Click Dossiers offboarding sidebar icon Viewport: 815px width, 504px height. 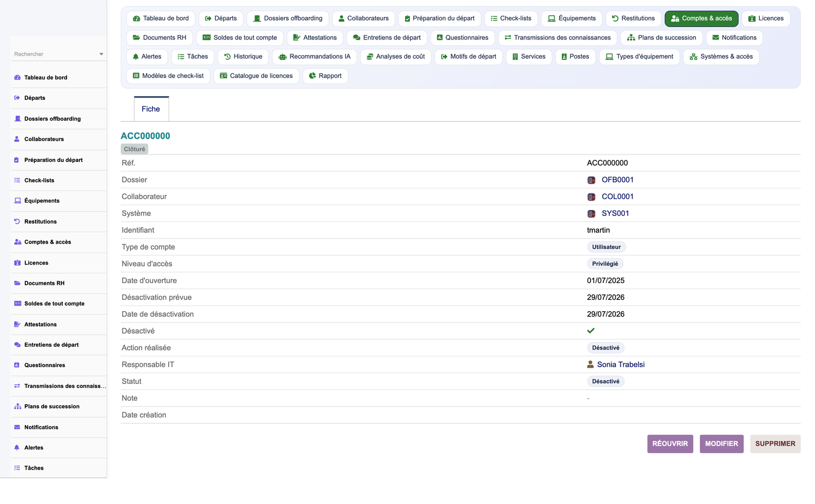pos(17,119)
